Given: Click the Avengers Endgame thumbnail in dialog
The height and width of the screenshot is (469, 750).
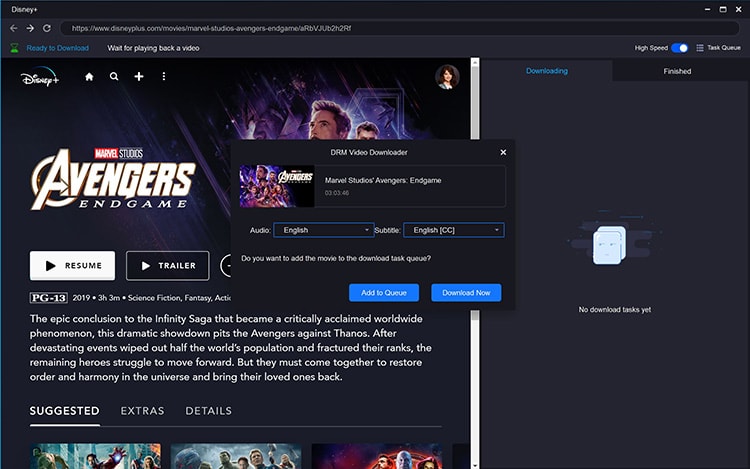Looking at the screenshot, I should pyautogui.click(x=277, y=186).
